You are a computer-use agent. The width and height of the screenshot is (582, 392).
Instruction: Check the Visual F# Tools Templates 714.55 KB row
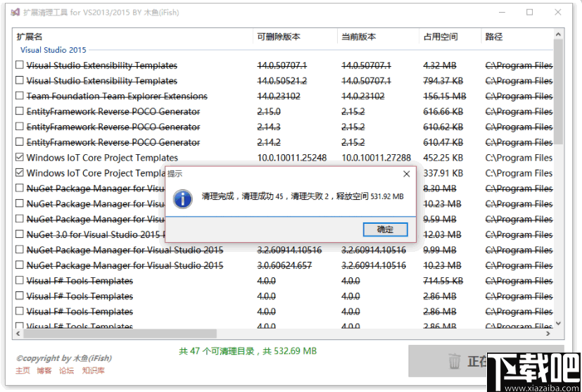20,280
